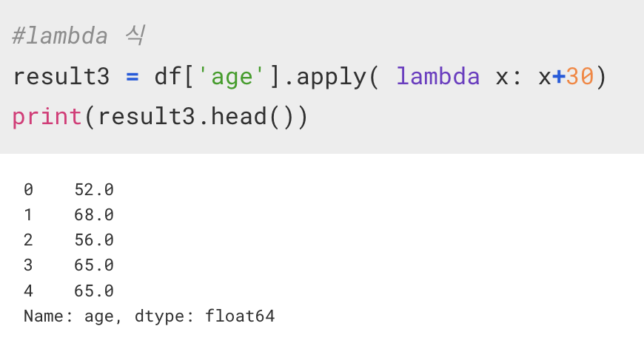Click the green 'age' string literal
The image size is (644, 346).
(x=231, y=77)
